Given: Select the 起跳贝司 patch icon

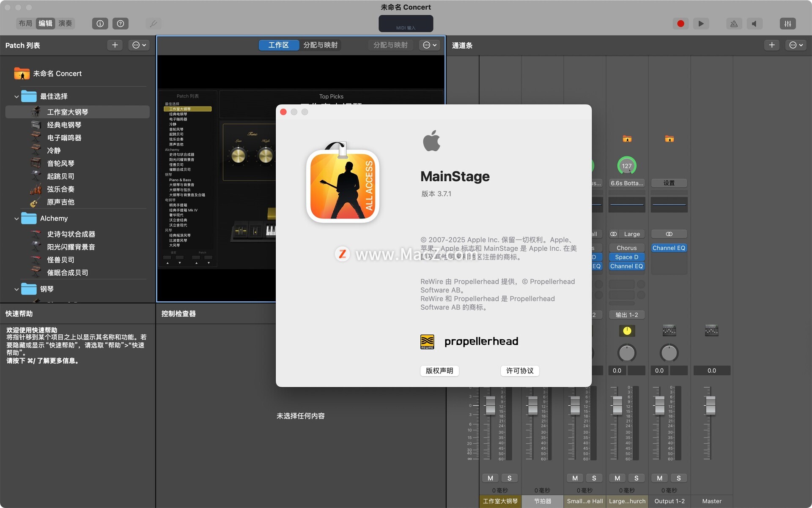Looking at the screenshot, I should tap(36, 176).
